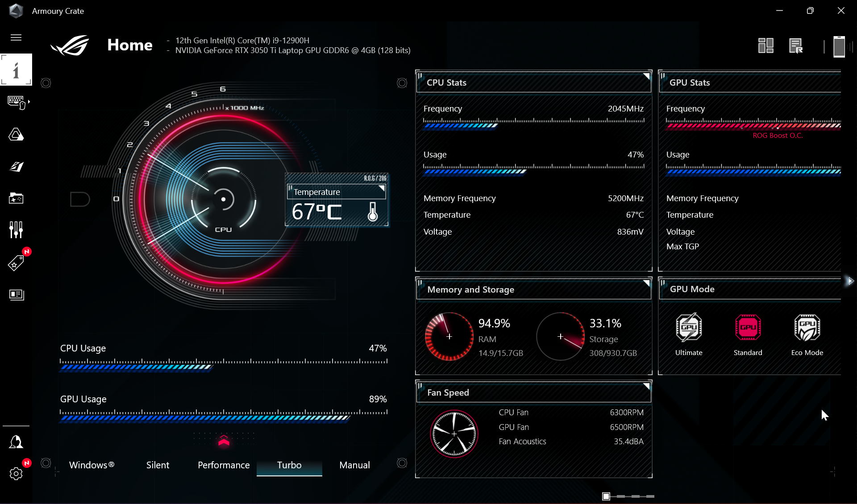
Task: Click the RAM usage gauge
Action: pyautogui.click(x=449, y=336)
